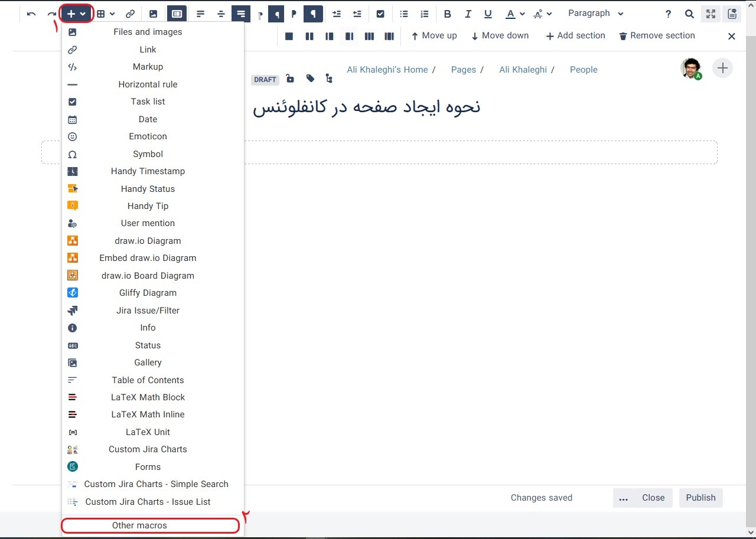Image resolution: width=756 pixels, height=539 pixels.
Task: Insert a task list from toolbar checkbox icon
Action: [x=381, y=14]
